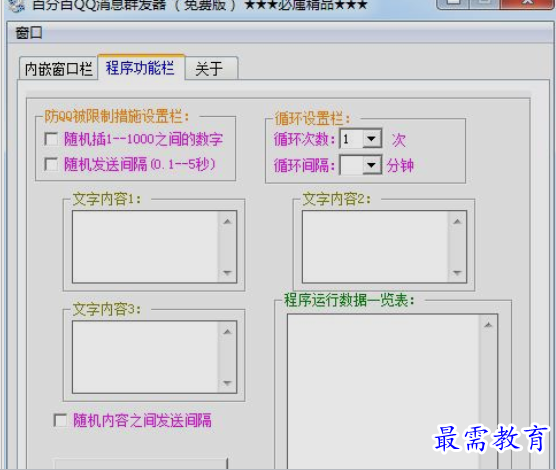Click the 循环设置栏 group label
Viewport: 556px width, 470px height.
[x=312, y=118]
